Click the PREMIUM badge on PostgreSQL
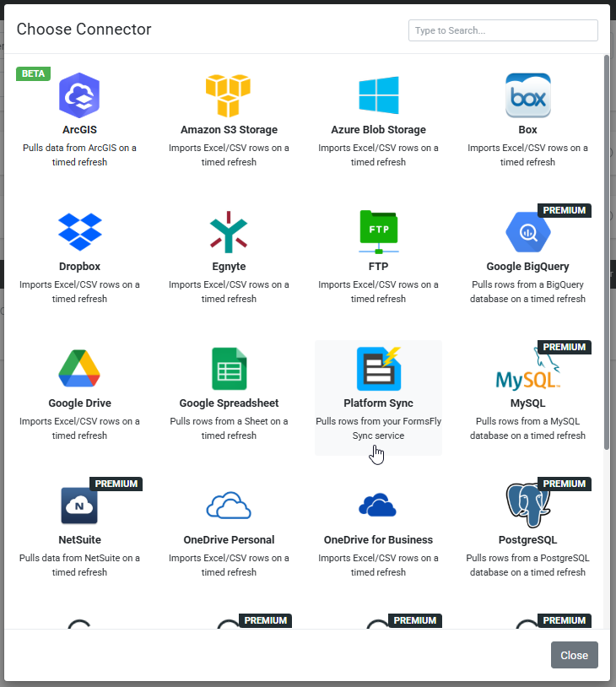616x687 pixels. (565, 484)
